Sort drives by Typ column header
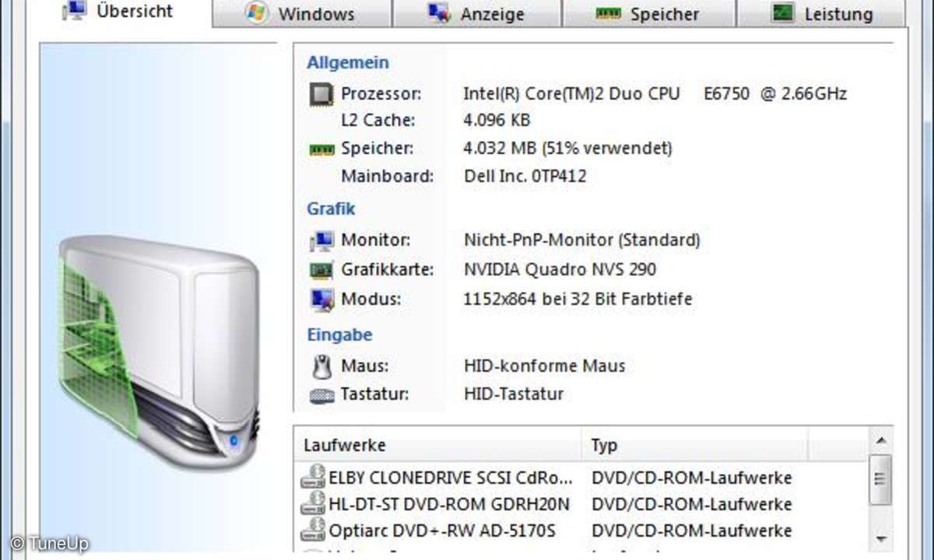Image resolution: width=934 pixels, height=560 pixels. click(694, 446)
